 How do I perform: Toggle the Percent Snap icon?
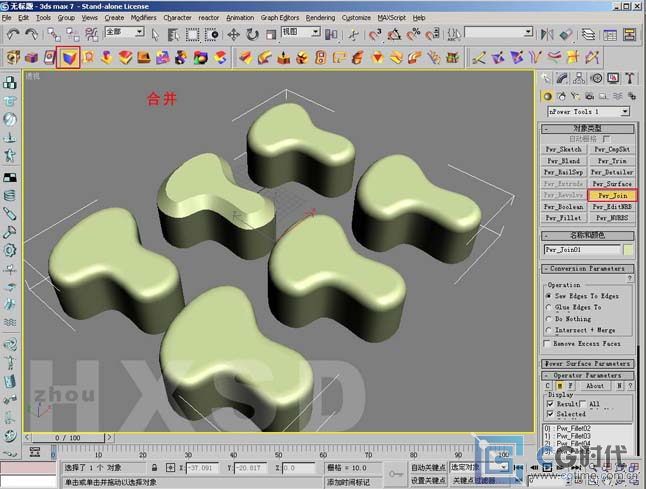coord(413,35)
